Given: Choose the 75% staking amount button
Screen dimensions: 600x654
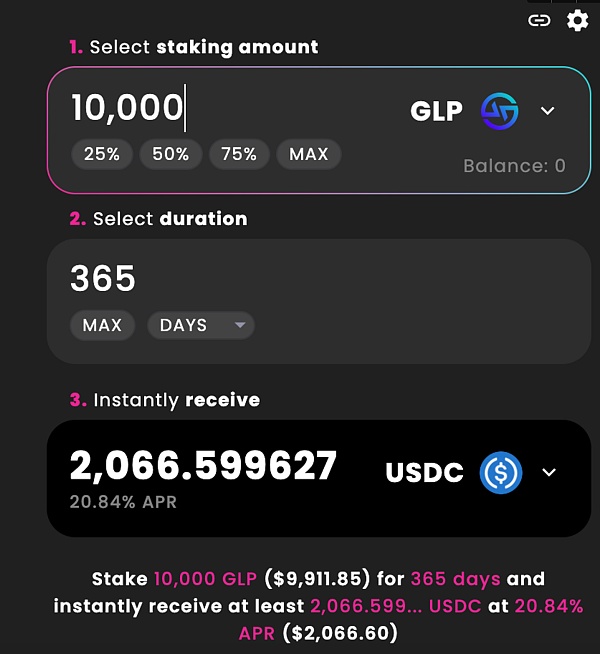Looking at the screenshot, I should click(239, 154).
